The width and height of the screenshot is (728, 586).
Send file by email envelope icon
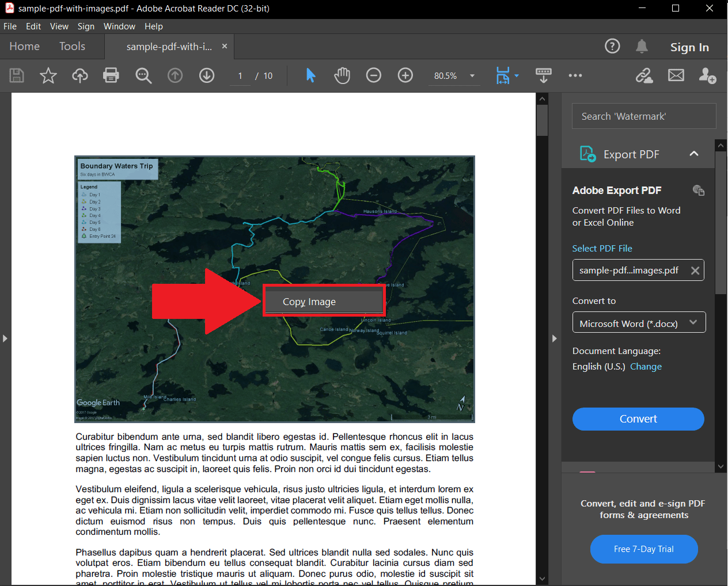pyautogui.click(x=676, y=75)
